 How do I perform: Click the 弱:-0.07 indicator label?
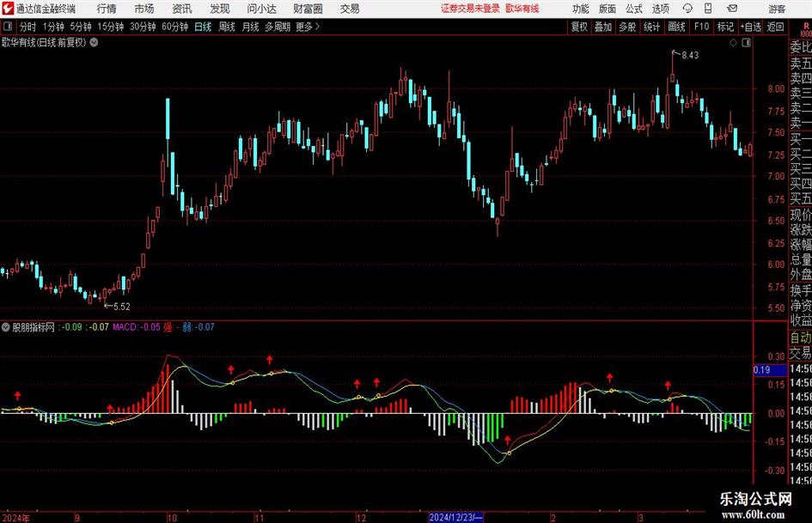(x=198, y=327)
